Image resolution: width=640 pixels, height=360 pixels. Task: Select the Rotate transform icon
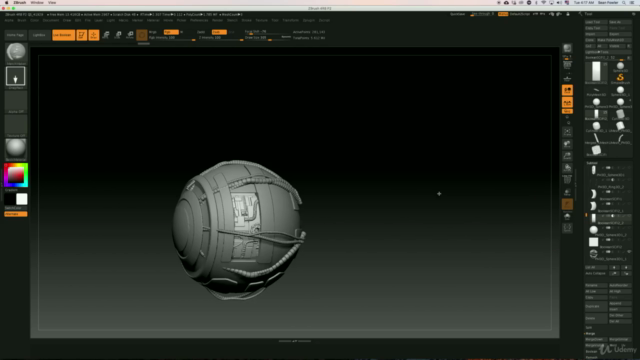click(130, 35)
